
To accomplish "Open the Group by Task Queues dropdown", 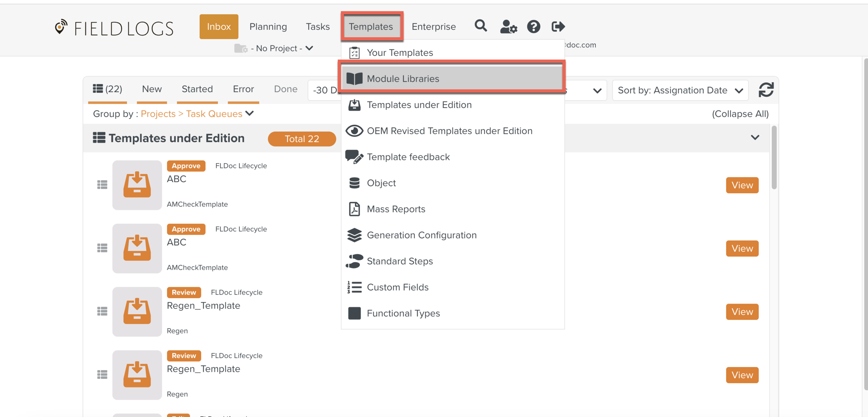I will click(x=250, y=113).
